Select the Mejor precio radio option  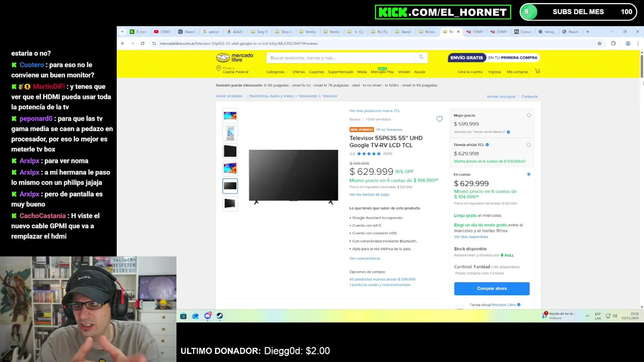pyautogui.click(x=528, y=115)
